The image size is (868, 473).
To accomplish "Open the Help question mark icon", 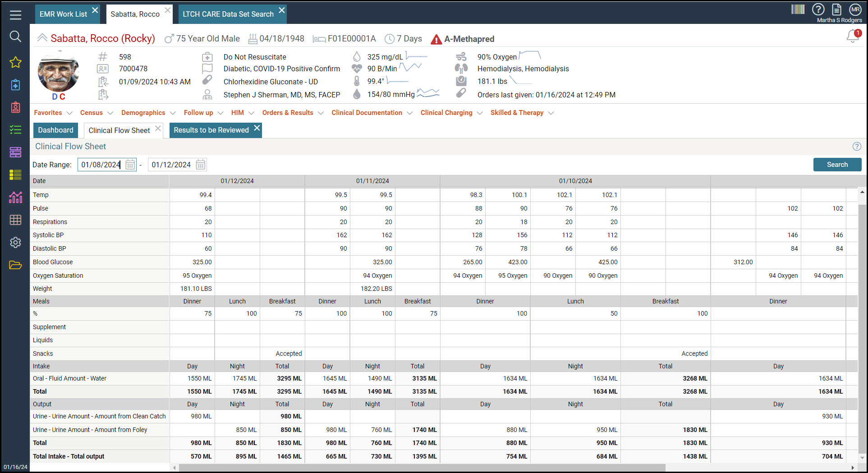I will [818, 9].
